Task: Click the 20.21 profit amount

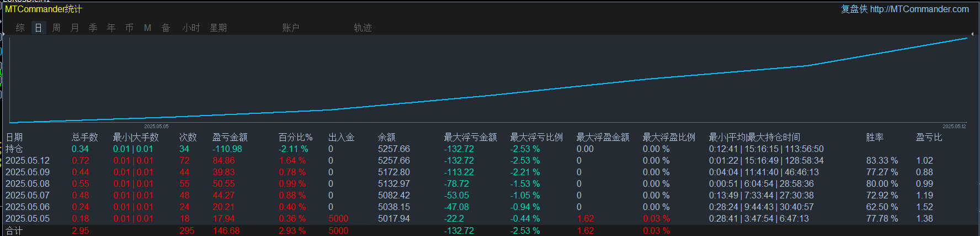Action: coord(224,207)
